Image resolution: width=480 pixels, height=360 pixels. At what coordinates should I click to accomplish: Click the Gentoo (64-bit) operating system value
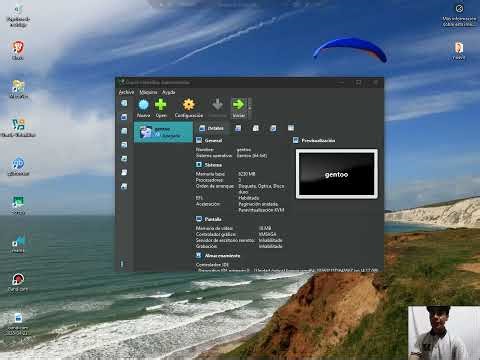click(x=252, y=156)
